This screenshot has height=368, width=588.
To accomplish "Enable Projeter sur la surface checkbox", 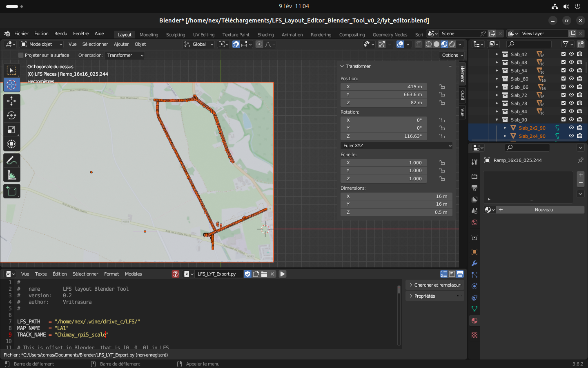I will click(x=21, y=55).
